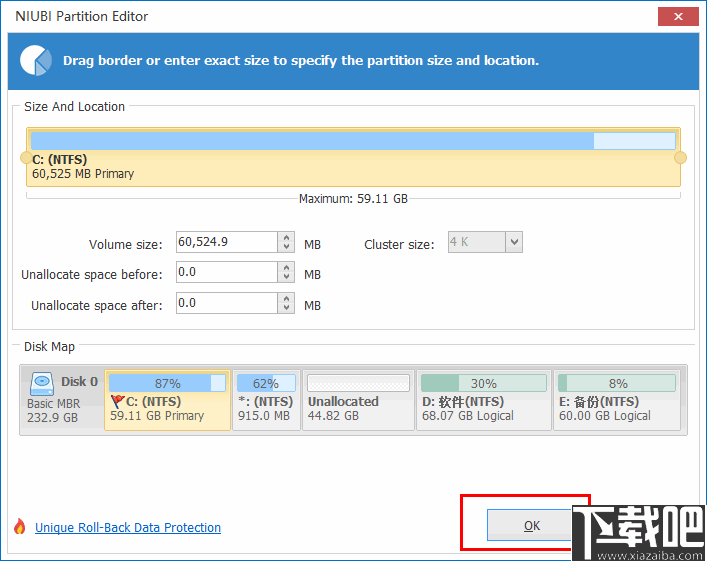The height and width of the screenshot is (561, 707).
Task: Increase Unallocate space before value
Action: click(x=286, y=267)
